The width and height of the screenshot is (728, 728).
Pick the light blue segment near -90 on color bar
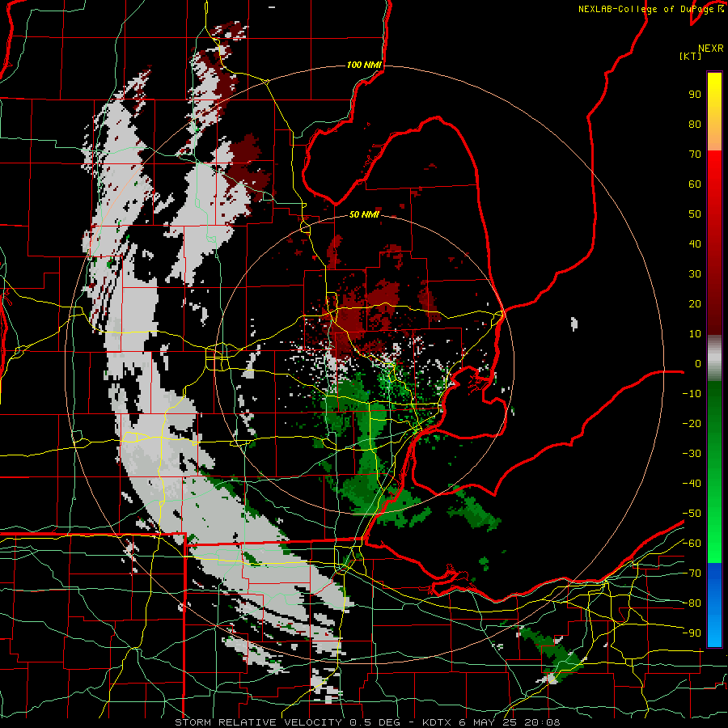click(714, 632)
